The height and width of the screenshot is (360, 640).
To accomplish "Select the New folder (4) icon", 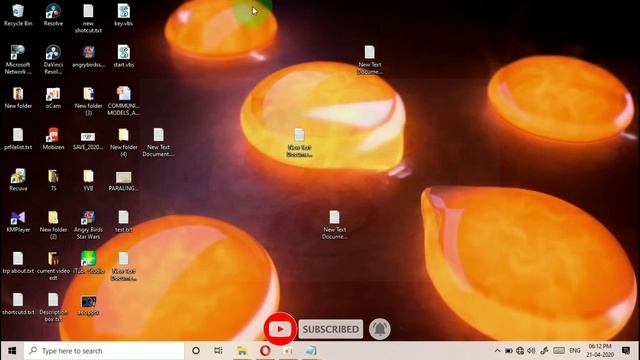I will tap(123, 142).
